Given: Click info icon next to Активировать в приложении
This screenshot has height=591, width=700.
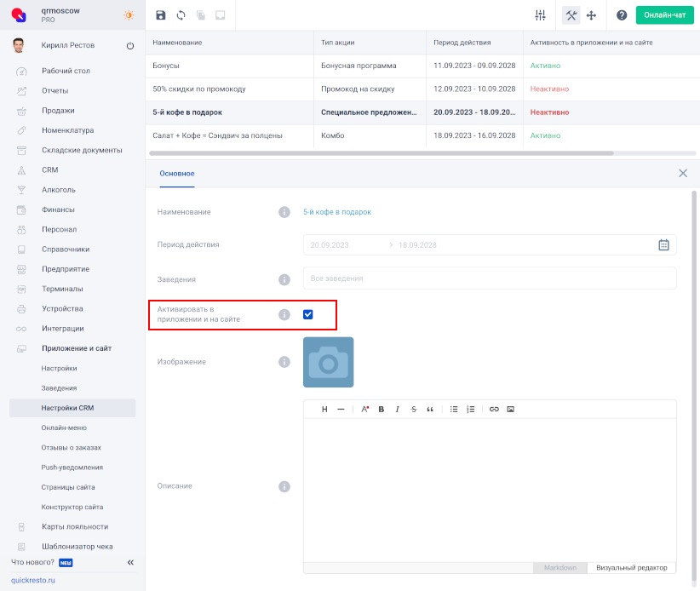Looking at the screenshot, I should (x=284, y=315).
